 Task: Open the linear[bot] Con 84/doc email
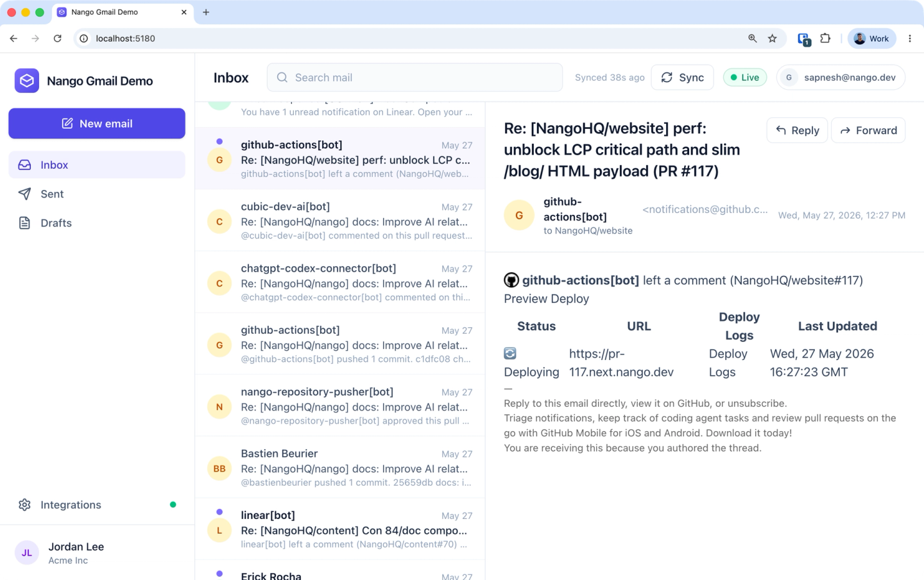click(340, 529)
